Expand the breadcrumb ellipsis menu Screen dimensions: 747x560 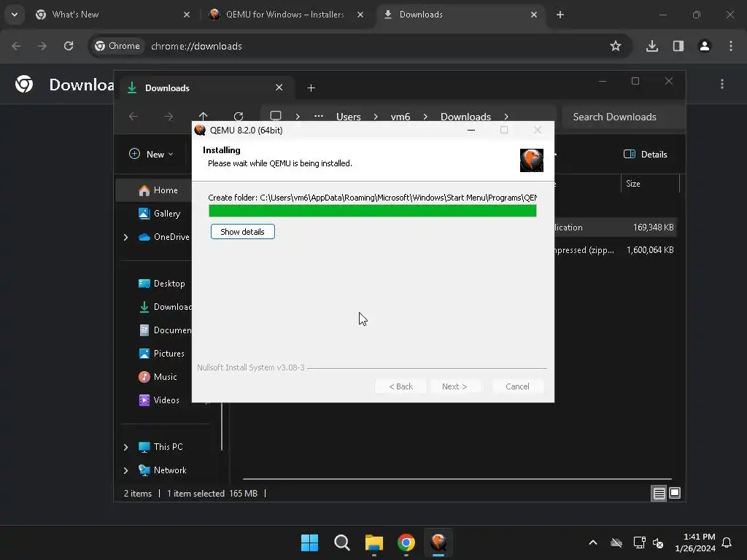point(319,116)
